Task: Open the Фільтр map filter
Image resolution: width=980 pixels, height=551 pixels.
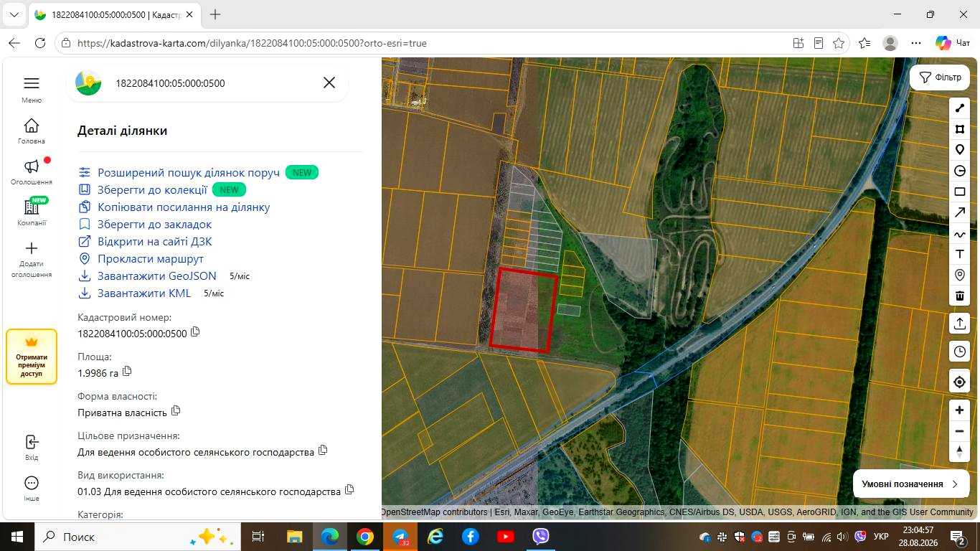Action: (940, 77)
